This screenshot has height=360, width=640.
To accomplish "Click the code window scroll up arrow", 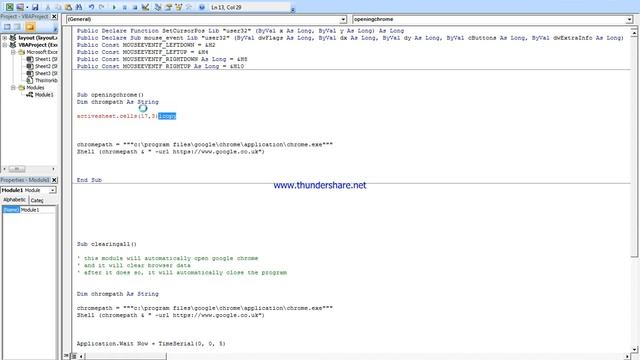I will tap(633, 32).
